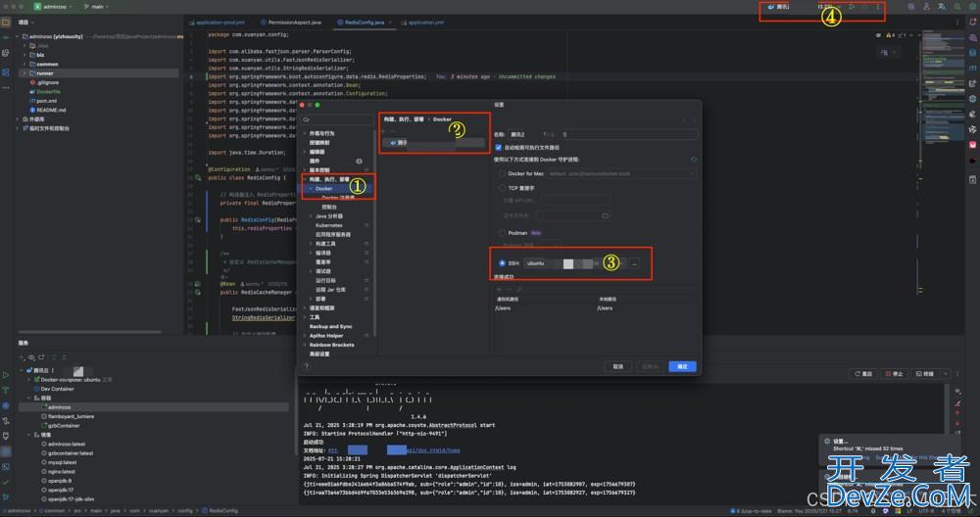Open the Maven tool window icon
Screen dimensions: 980x517
(x=972, y=69)
